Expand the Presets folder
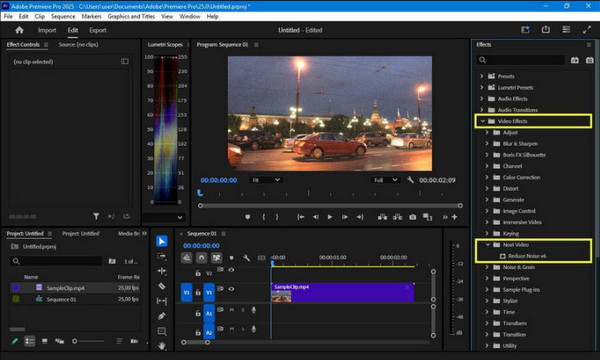Viewport: 600px width, 360px height. tap(481, 76)
